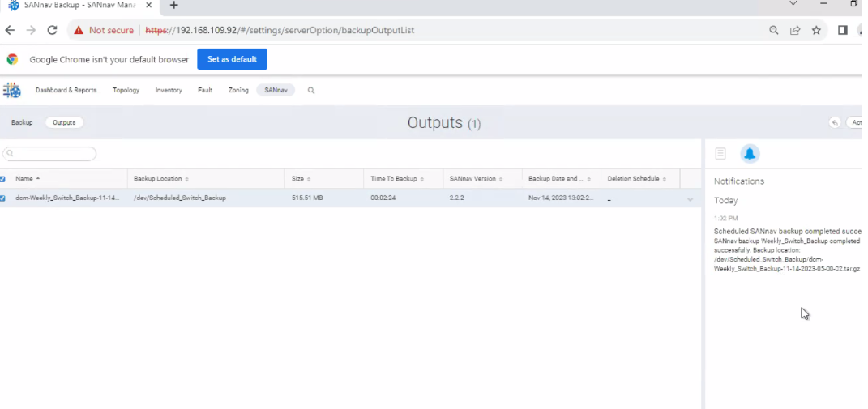Open a new tab with plus icon

coord(173,5)
